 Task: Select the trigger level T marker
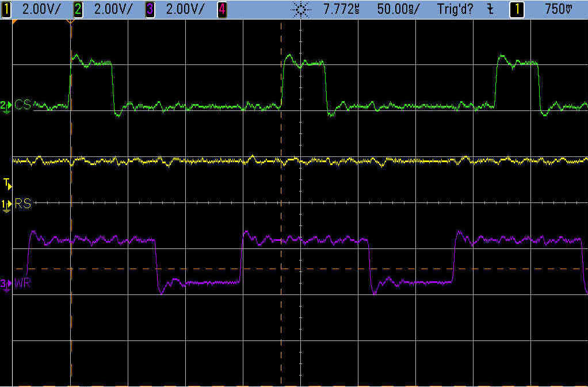click(x=7, y=184)
